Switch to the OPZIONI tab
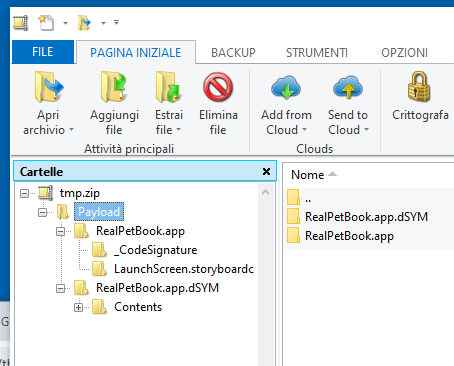Viewport: 454px width, 366px height. [404, 52]
